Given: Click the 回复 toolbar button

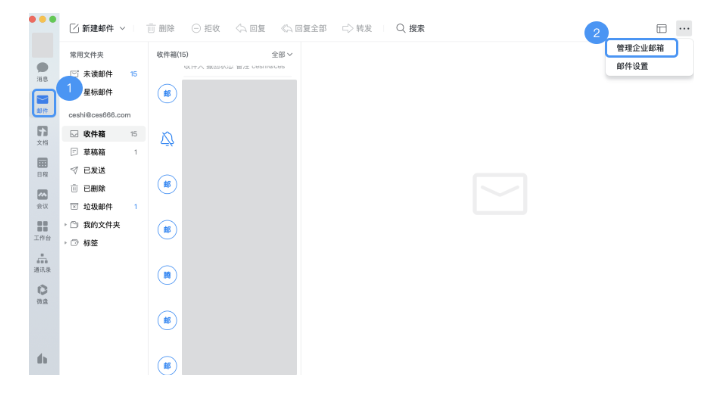Looking at the screenshot, I should coord(251,29).
